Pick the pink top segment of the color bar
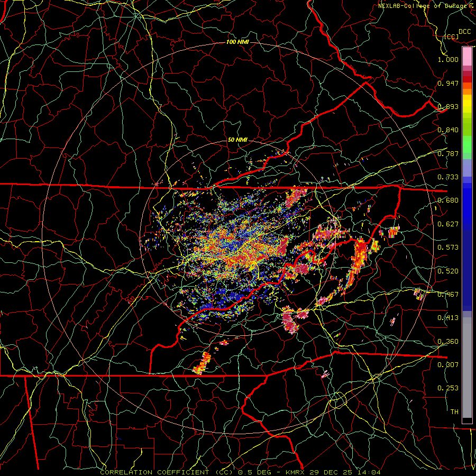The width and height of the screenshot is (476, 476). 467,57
